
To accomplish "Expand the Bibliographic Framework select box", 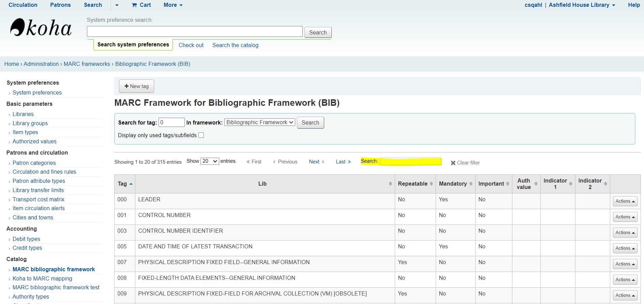I will [259, 122].
